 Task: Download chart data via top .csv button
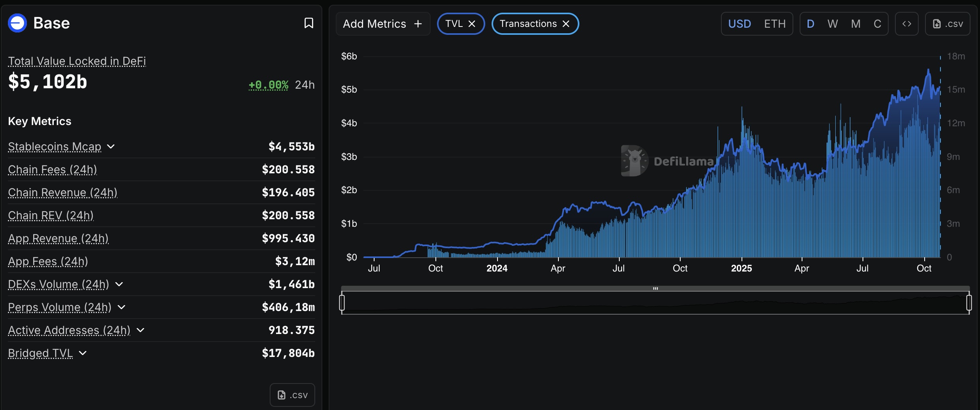click(948, 24)
